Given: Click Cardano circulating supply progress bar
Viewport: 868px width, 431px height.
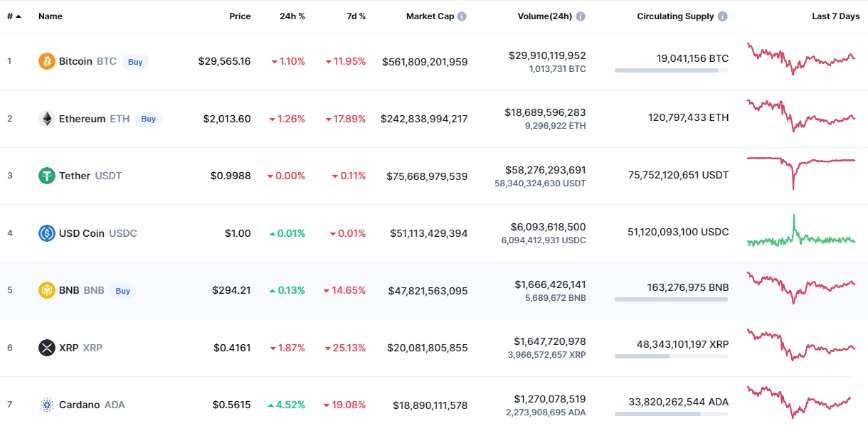Looking at the screenshot, I should point(672,414).
